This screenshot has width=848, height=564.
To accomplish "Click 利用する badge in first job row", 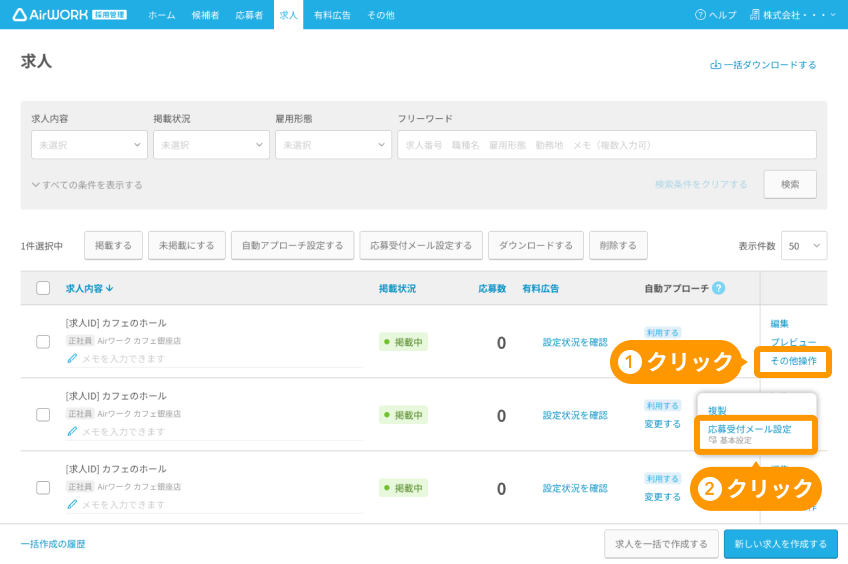I will click(662, 333).
